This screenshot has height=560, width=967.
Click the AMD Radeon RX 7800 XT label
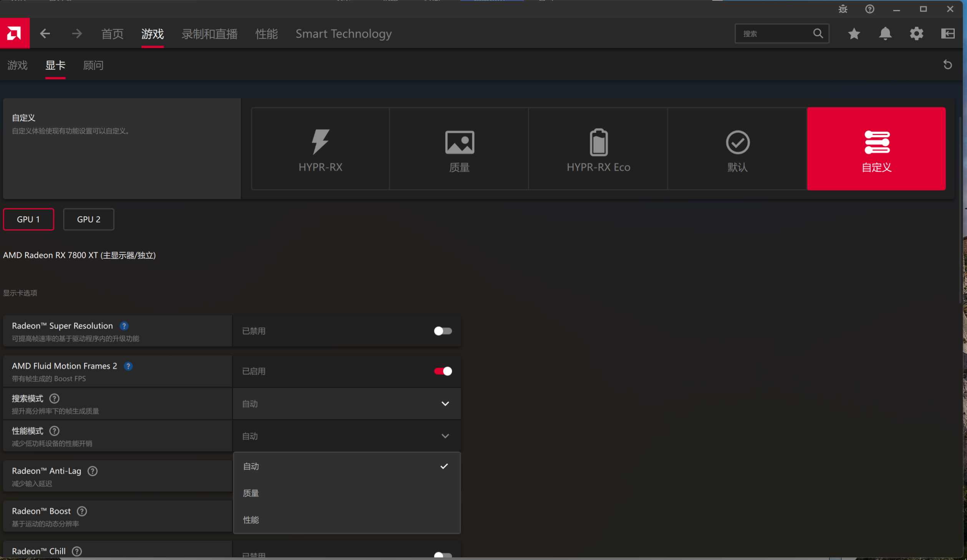pyautogui.click(x=79, y=255)
